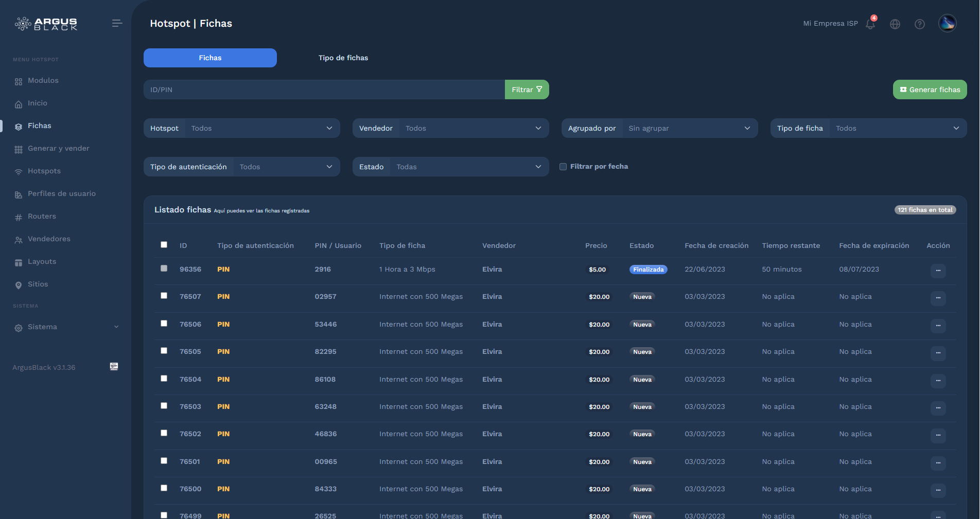Image resolution: width=980 pixels, height=519 pixels.
Task: Check the row for ficha 76507
Action: tap(164, 296)
